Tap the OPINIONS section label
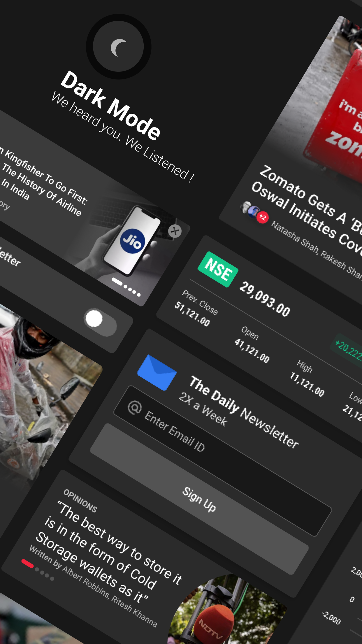The image size is (362, 644). click(80, 501)
